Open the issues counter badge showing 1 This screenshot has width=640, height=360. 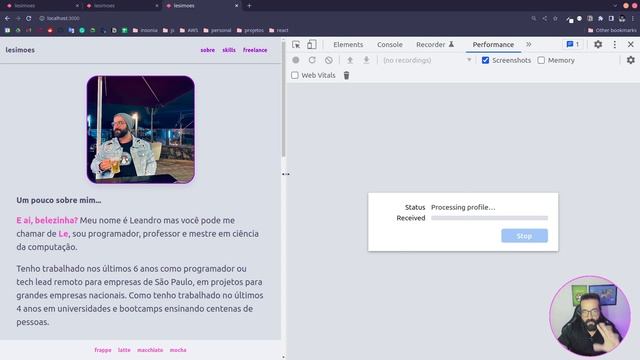pos(573,44)
